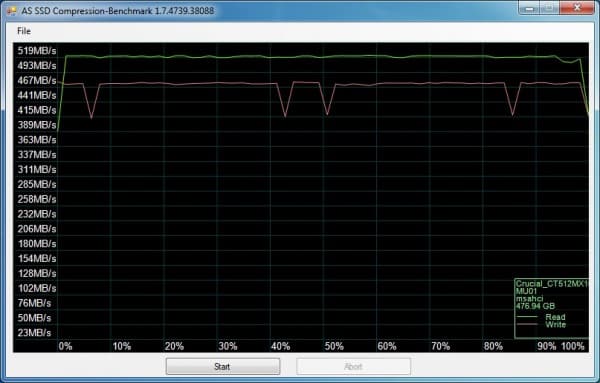Click the 20% compression axis label
Image resolution: width=600 pixels, height=383 pixels.
click(174, 347)
